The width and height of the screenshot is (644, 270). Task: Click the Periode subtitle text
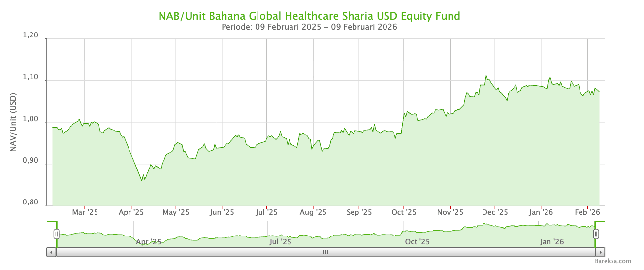309,27
